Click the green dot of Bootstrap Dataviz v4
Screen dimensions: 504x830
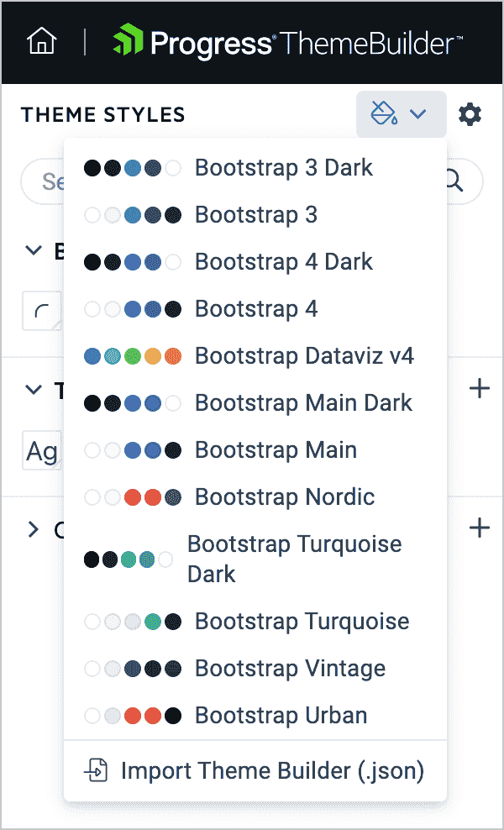(x=133, y=356)
